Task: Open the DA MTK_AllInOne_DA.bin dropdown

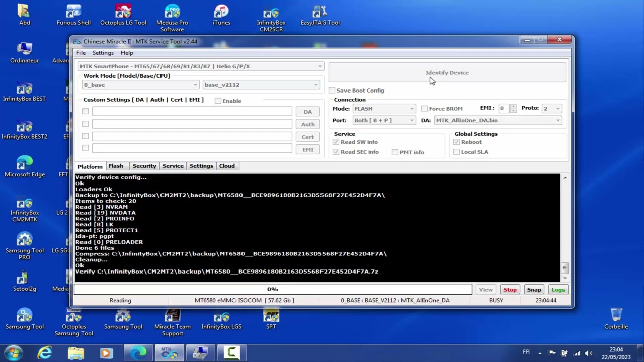Action: coord(498,120)
